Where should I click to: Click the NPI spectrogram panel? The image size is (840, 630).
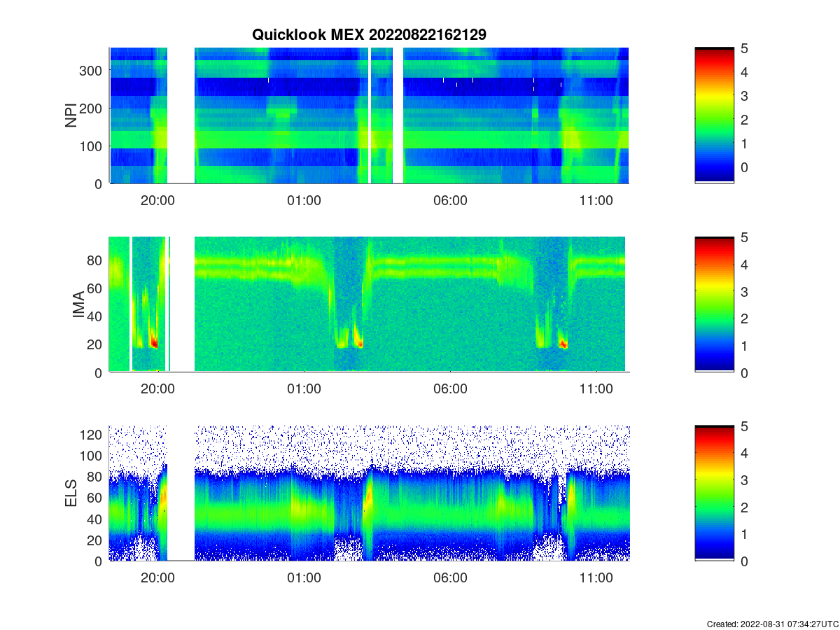tap(369, 115)
